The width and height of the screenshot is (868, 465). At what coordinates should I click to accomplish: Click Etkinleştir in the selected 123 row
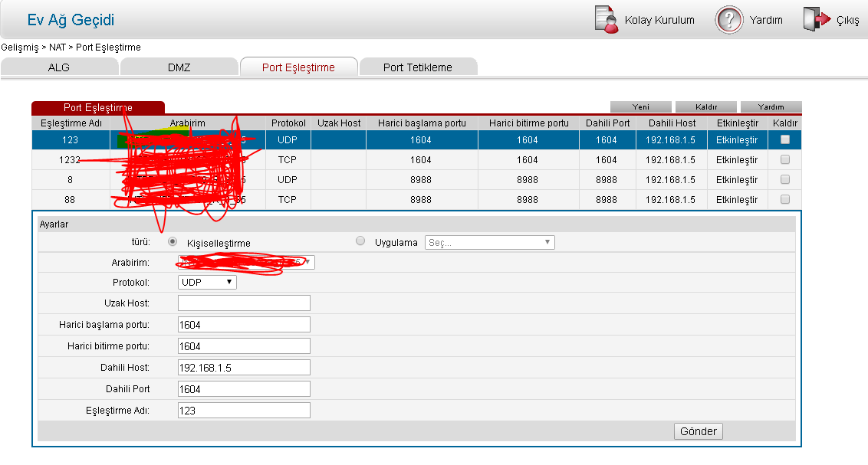pyautogui.click(x=737, y=140)
